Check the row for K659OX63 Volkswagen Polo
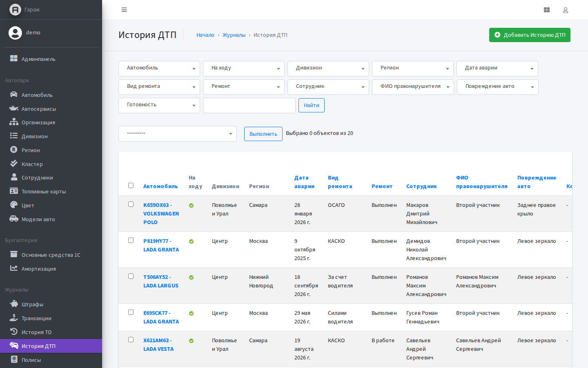This screenshot has width=588, height=368. coord(131,204)
